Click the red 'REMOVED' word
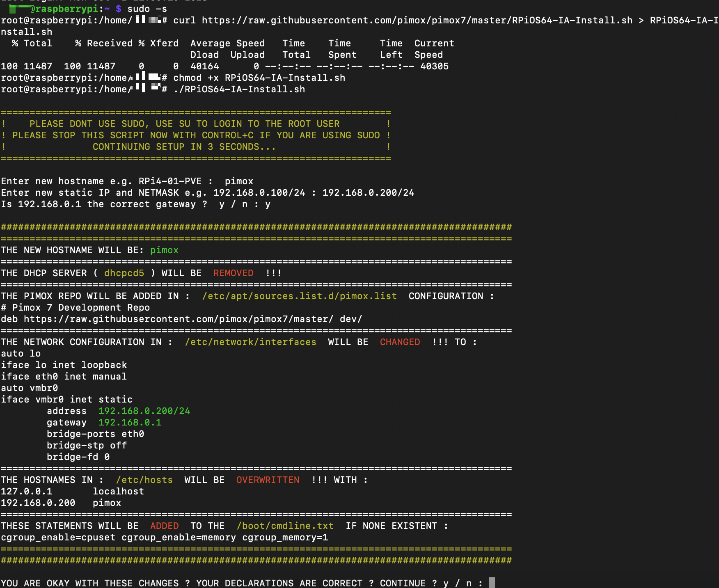This screenshot has height=588, width=719. click(x=233, y=273)
